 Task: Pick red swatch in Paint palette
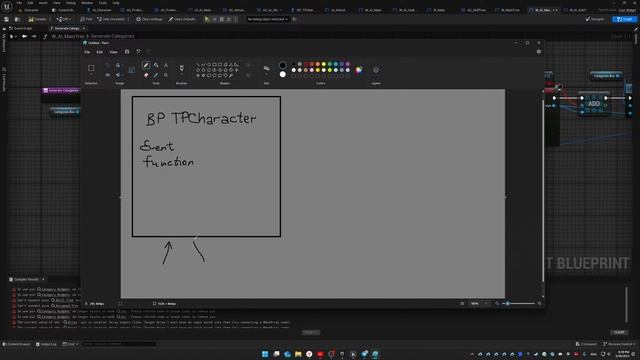pyautogui.click(x=311, y=64)
